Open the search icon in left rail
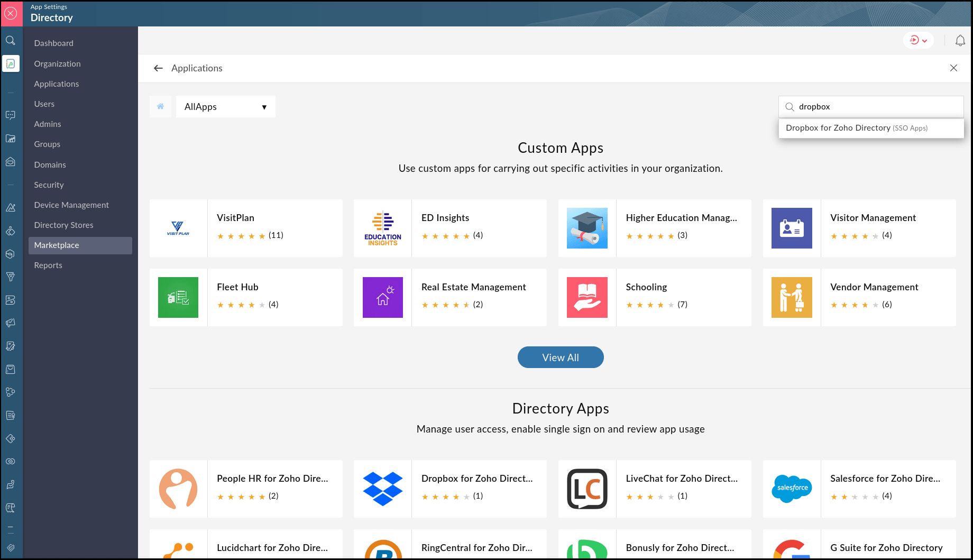The image size is (973, 560). tap(11, 40)
